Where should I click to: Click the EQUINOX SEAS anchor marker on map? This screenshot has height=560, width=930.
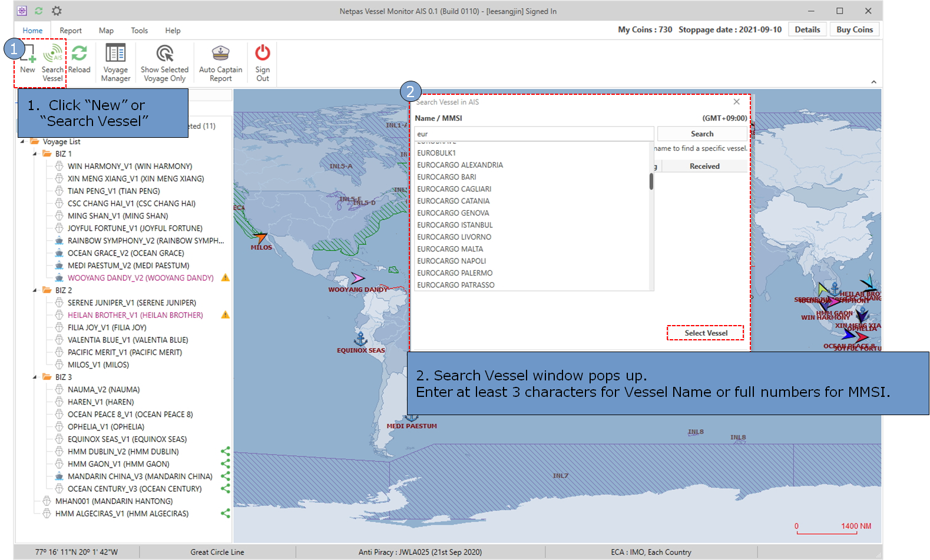(x=360, y=339)
